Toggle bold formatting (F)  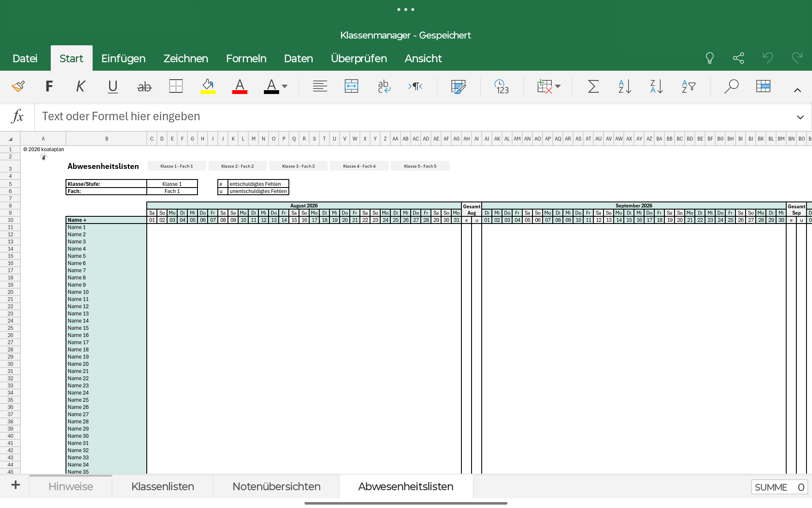pyautogui.click(x=49, y=86)
